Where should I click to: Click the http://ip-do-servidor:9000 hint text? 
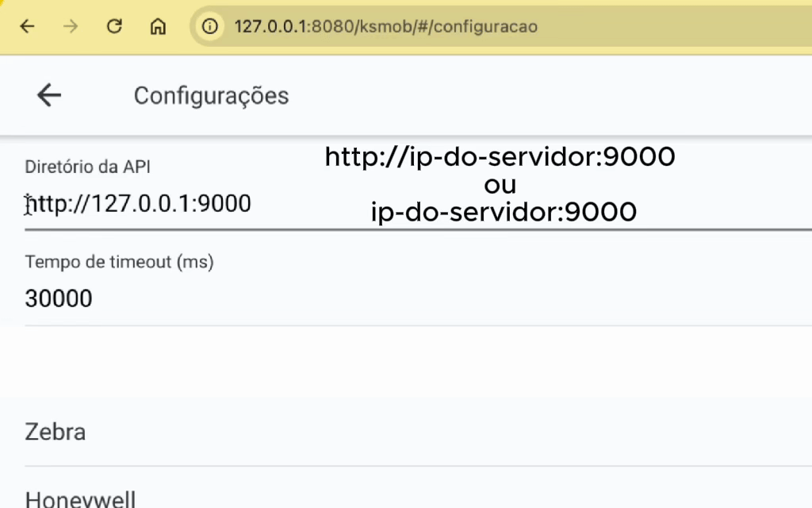click(x=500, y=157)
